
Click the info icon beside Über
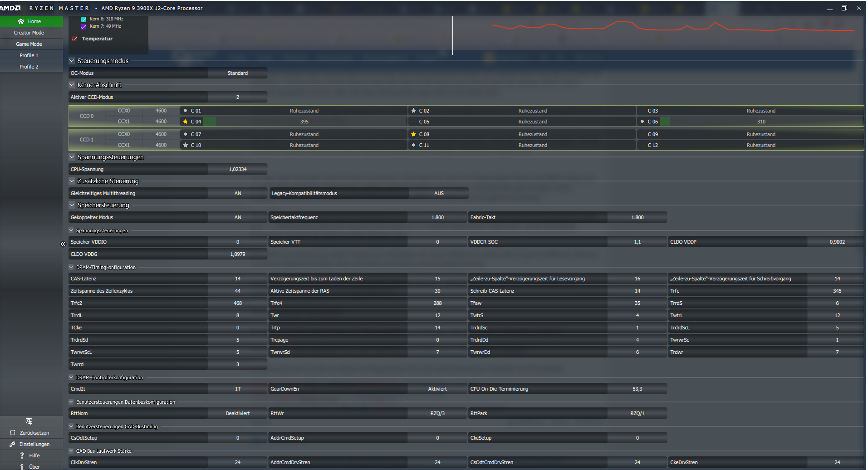22,467
